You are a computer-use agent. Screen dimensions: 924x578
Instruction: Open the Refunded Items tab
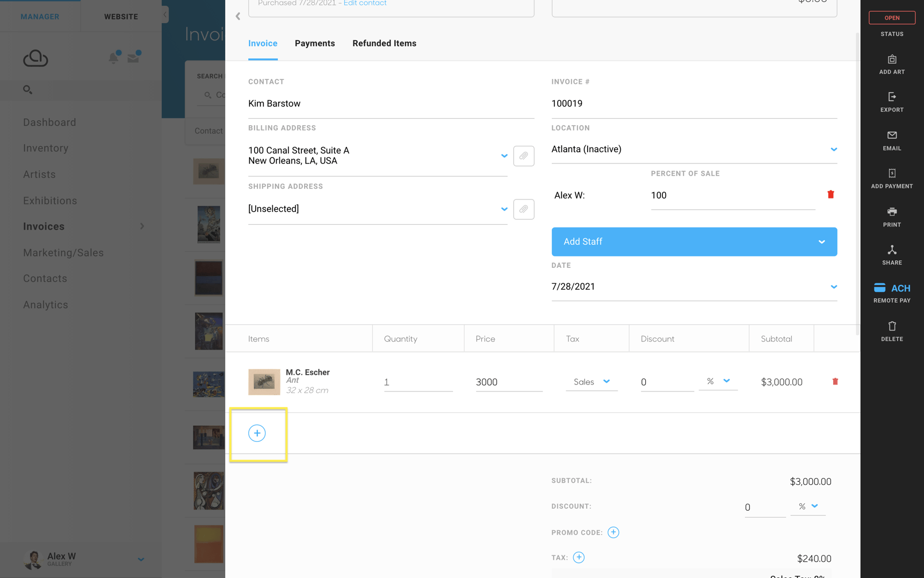(x=384, y=43)
